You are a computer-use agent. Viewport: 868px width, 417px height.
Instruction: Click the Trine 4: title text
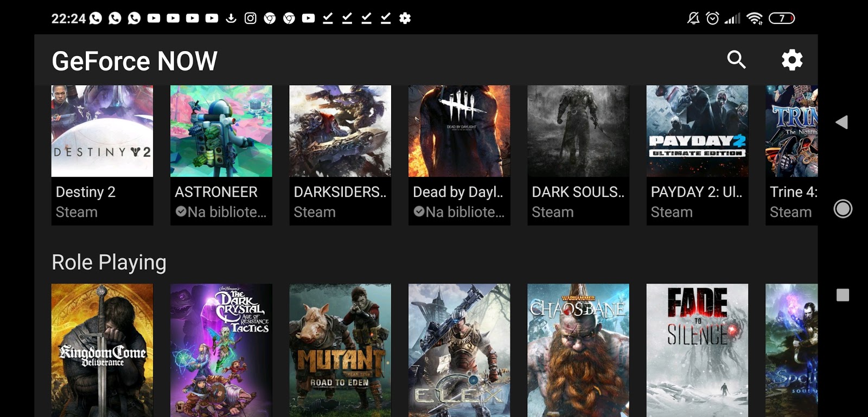coord(794,192)
